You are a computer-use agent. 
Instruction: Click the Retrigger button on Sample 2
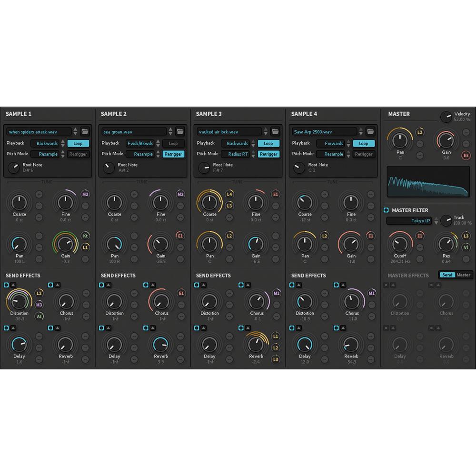click(x=173, y=154)
